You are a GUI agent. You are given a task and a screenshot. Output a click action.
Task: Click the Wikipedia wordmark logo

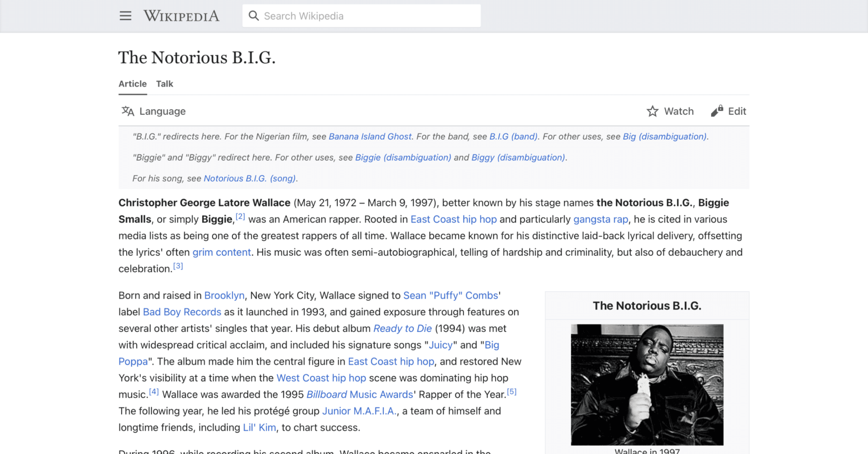point(181,16)
